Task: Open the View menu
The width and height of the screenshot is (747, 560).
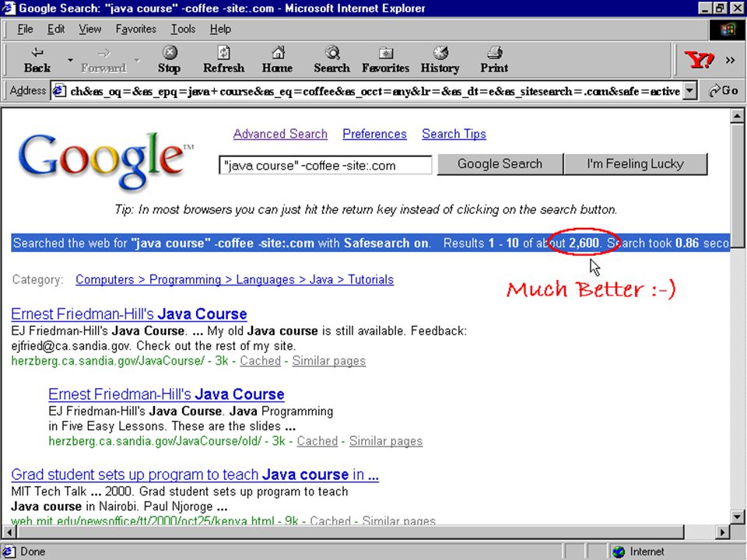Action: pyautogui.click(x=90, y=29)
